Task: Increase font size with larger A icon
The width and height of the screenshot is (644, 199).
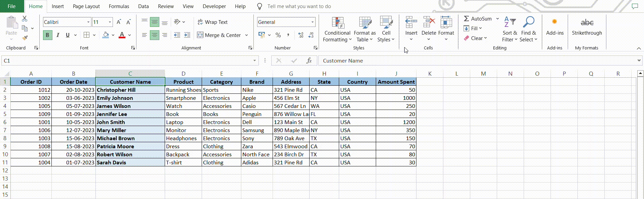Action: 119,22
